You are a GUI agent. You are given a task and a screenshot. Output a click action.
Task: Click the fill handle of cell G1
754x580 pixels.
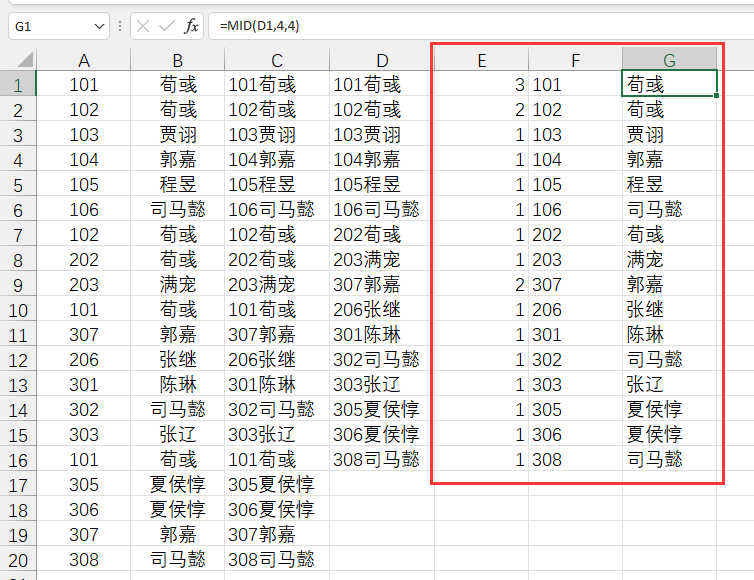(x=717, y=96)
